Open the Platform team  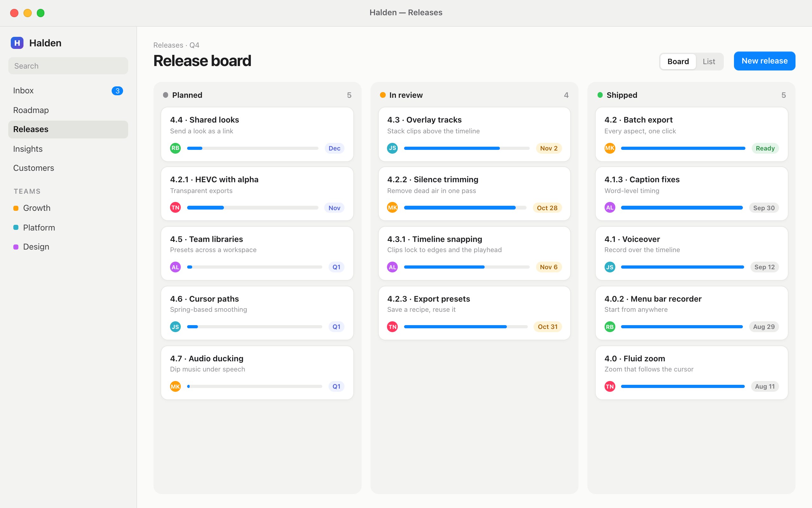point(68,227)
